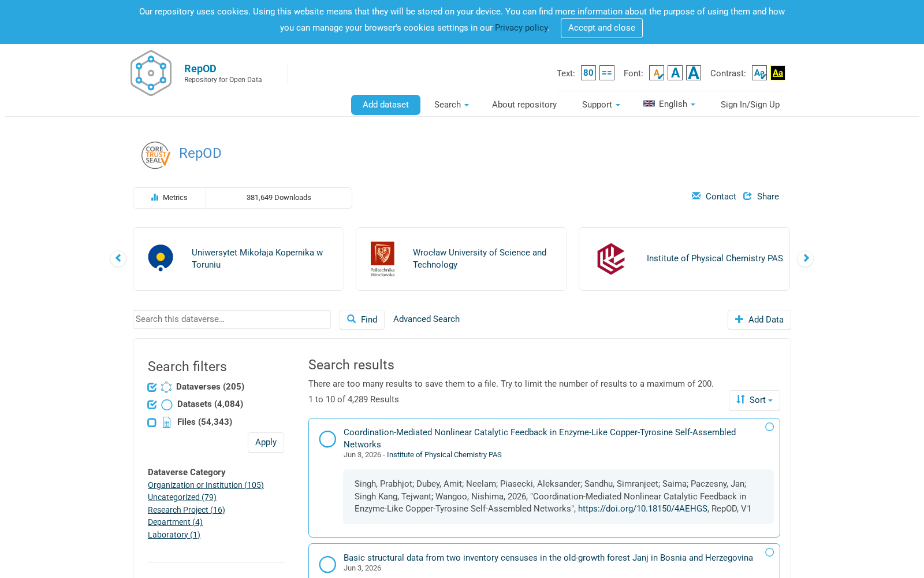Apply the selected search filters
The height and width of the screenshot is (578, 924).
[x=266, y=442]
